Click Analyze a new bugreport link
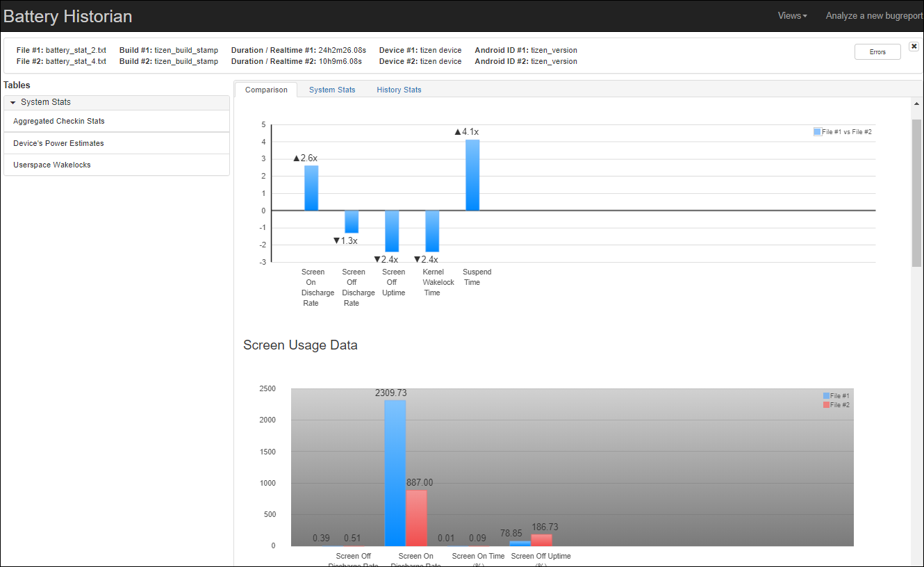 (x=874, y=15)
